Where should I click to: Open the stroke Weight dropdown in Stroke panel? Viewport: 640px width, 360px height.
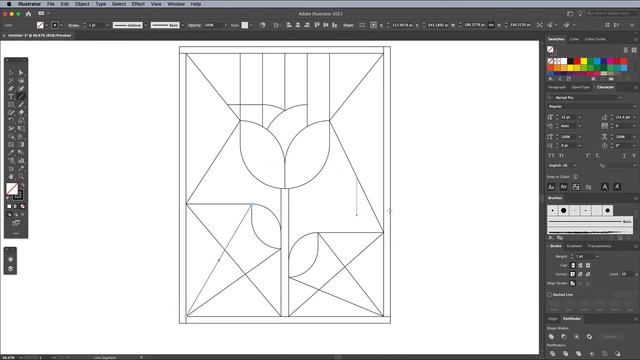coord(597,256)
